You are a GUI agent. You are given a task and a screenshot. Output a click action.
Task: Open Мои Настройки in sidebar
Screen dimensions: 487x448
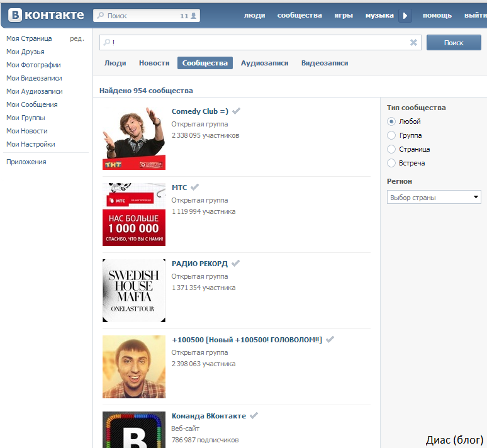[31, 144]
